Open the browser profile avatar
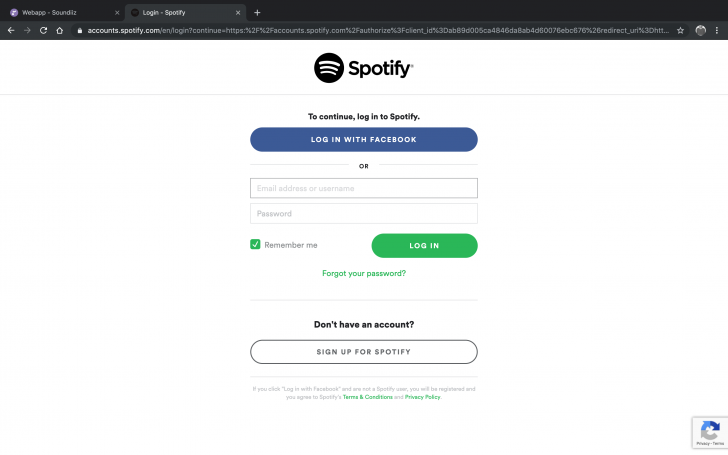This screenshot has width=728, height=455. (701, 30)
